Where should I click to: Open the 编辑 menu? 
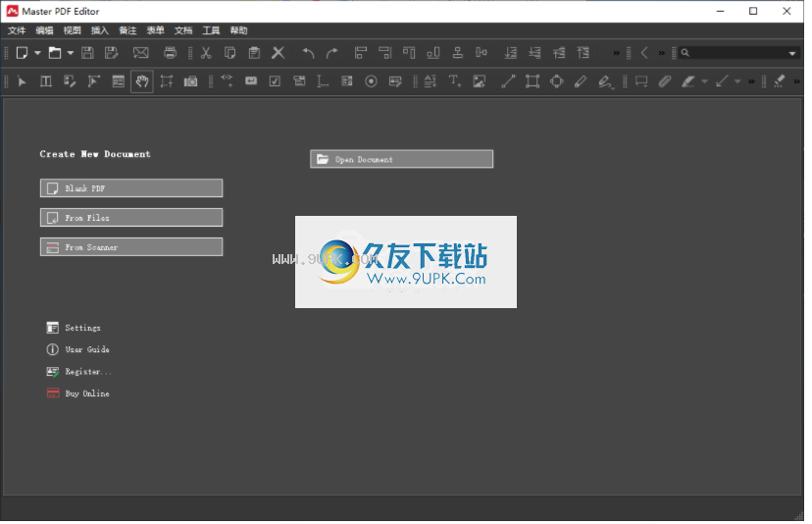pyautogui.click(x=44, y=30)
